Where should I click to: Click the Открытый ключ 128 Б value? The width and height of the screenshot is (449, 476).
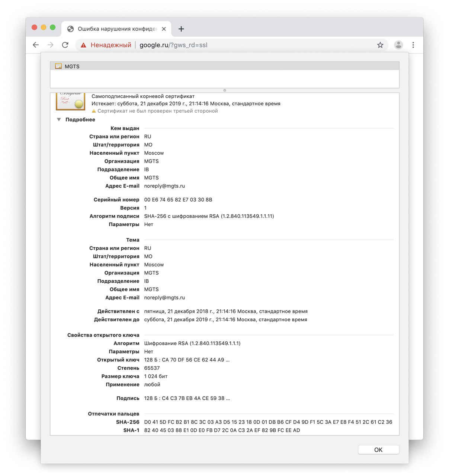click(x=187, y=360)
